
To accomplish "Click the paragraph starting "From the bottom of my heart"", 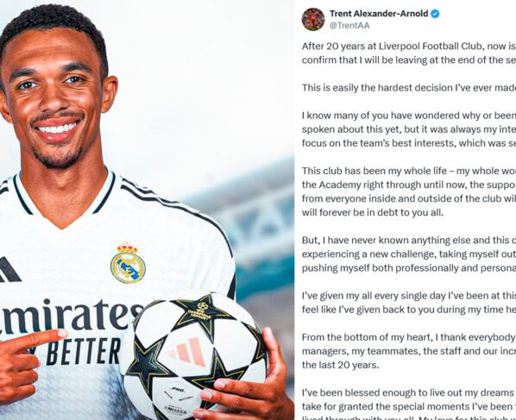I will click(x=409, y=351).
